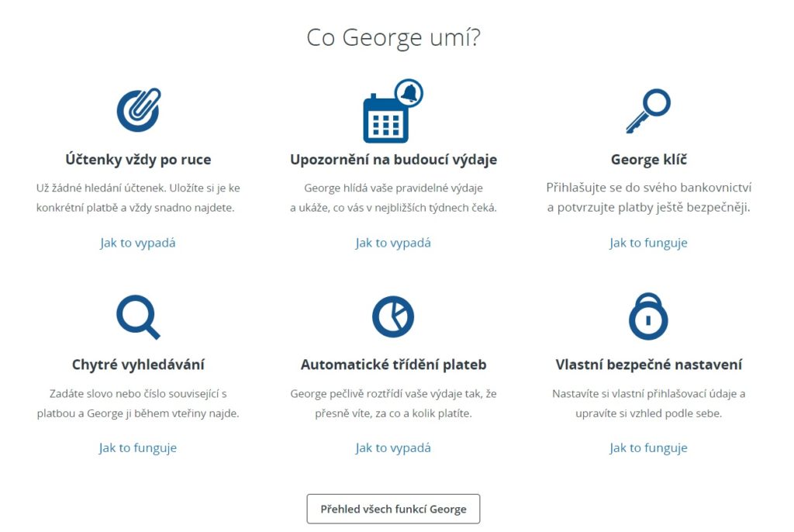Click the magnifying glass search icon
Image resolution: width=794 pixels, height=532 pixels.
pyautogui.click(x=138, y=316)
